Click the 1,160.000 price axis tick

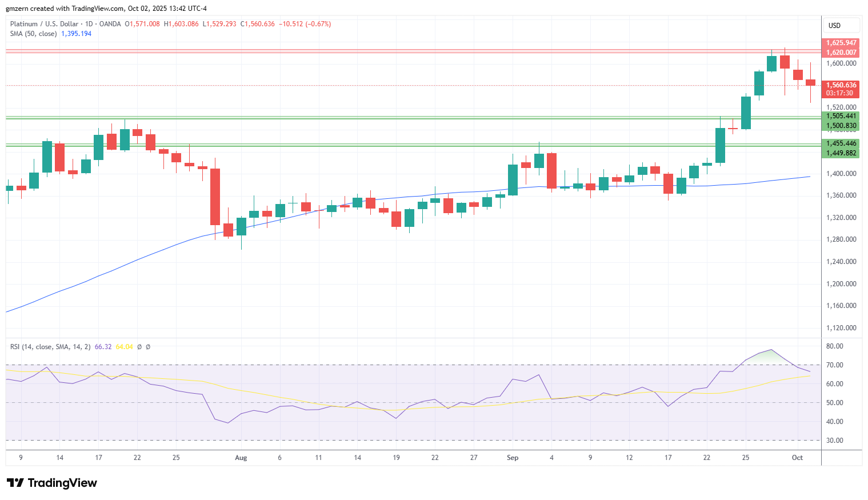(x=841, y=306)
